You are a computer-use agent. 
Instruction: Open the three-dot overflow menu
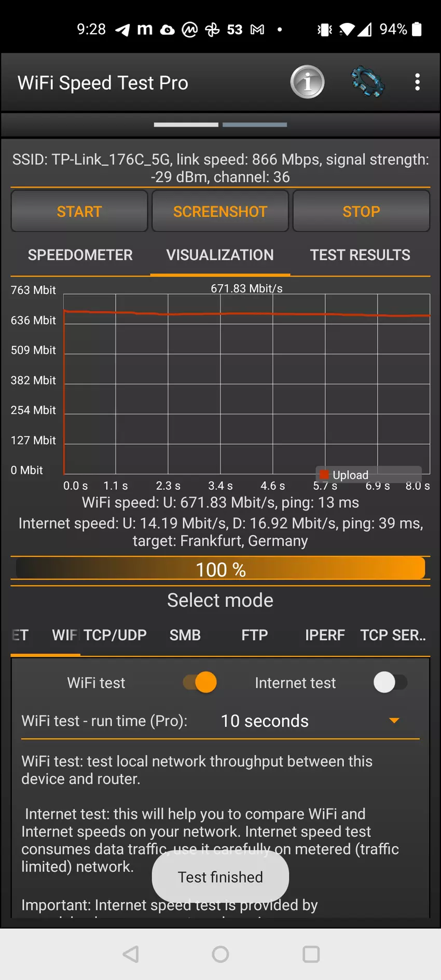point(417,82)
